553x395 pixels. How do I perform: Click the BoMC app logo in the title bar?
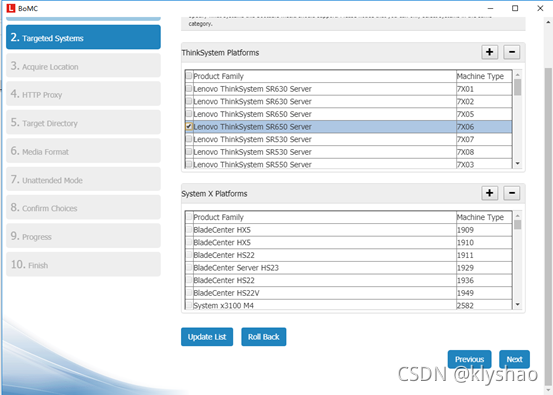(x=11, y=8)
